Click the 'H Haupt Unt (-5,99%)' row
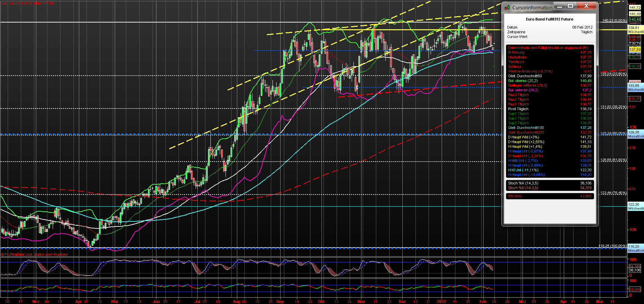This screenshot has height=304, width=644. pos(550,165)
